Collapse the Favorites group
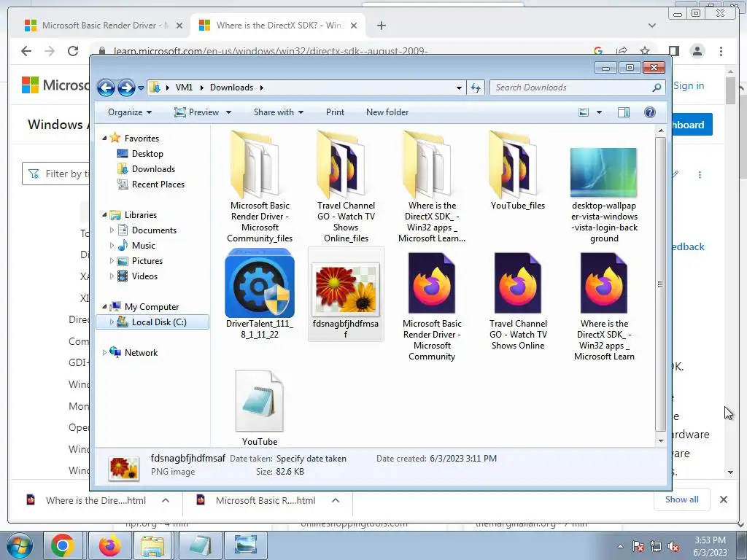This screenshot has width=747, height=560. point(104,138)
